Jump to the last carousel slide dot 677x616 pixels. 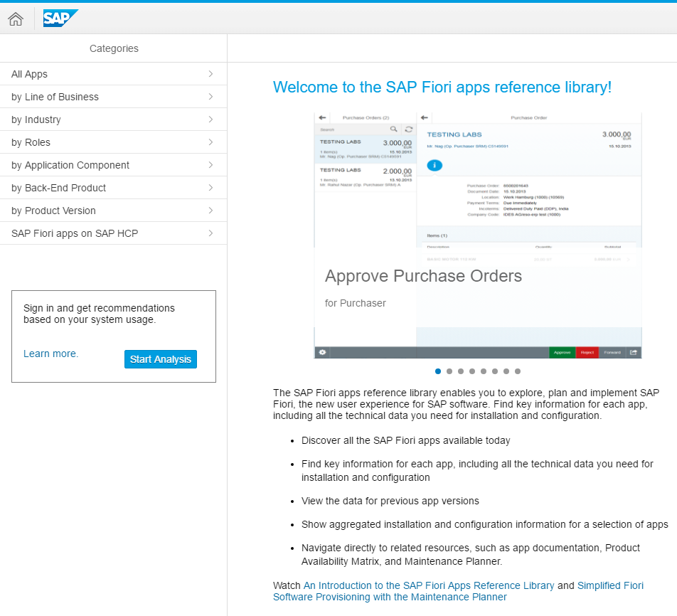[x=518, y=371]
